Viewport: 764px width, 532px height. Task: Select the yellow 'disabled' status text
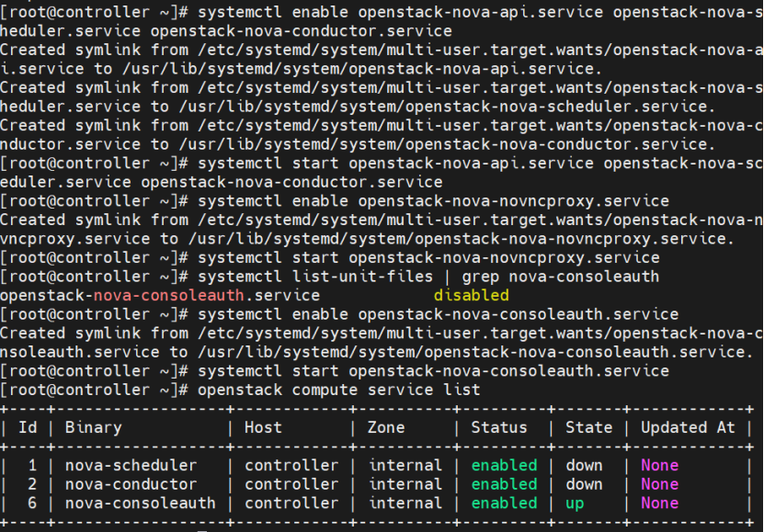[471, 296]
